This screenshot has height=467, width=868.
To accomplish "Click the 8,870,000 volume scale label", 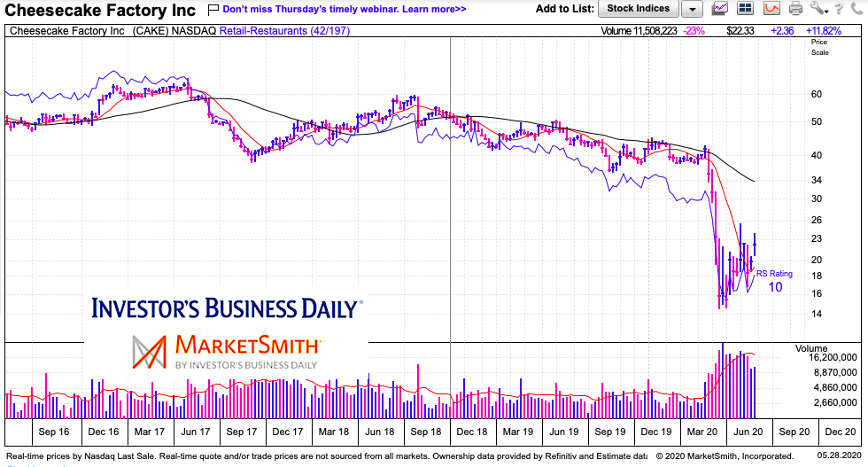I will pyautogui.click(x=835, y=373).
